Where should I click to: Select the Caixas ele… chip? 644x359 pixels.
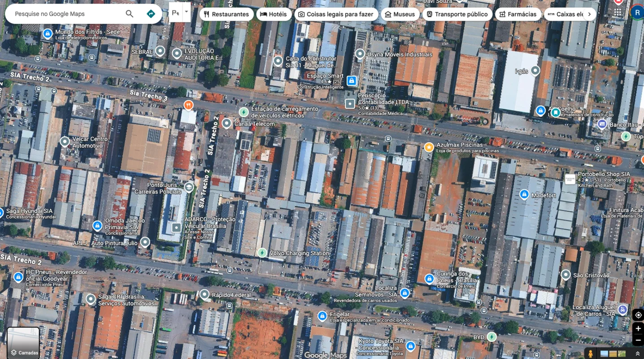[566, 14]
